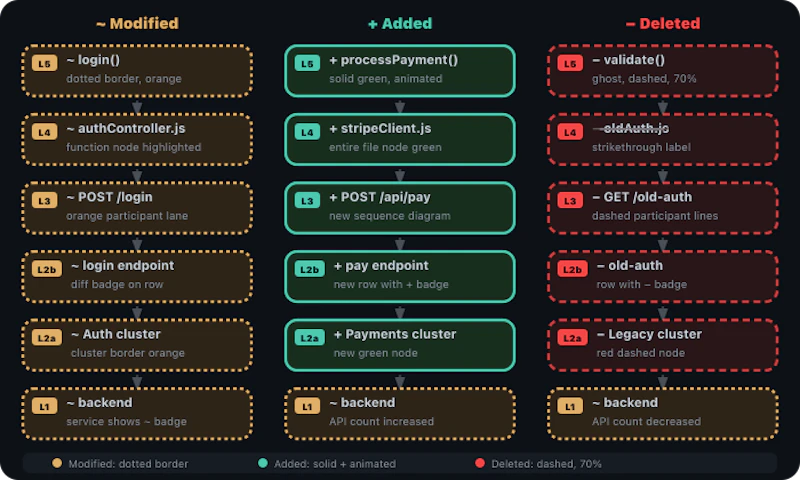
Task: Click the 'orange participant lane' subtitle
Action: (127, 216)
